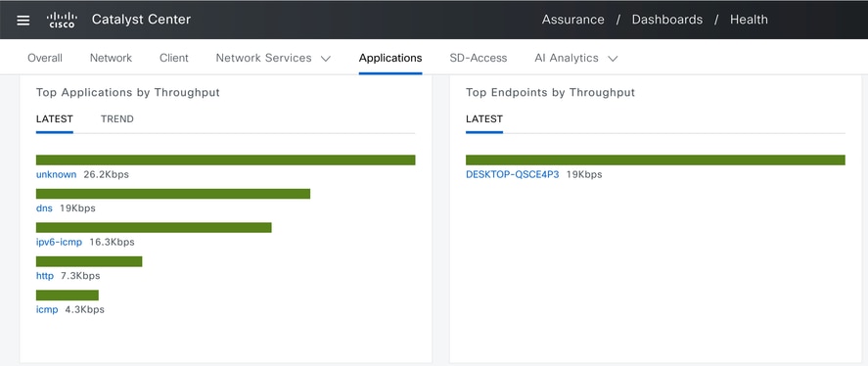
Task: Select the SD-Access tab
Action: click(479, 58)
